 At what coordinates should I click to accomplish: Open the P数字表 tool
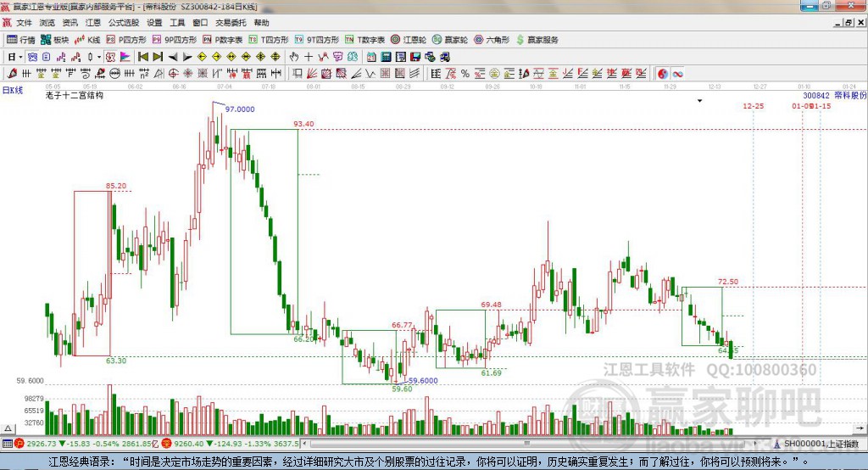pyautogui.click(x=223, y=40)
